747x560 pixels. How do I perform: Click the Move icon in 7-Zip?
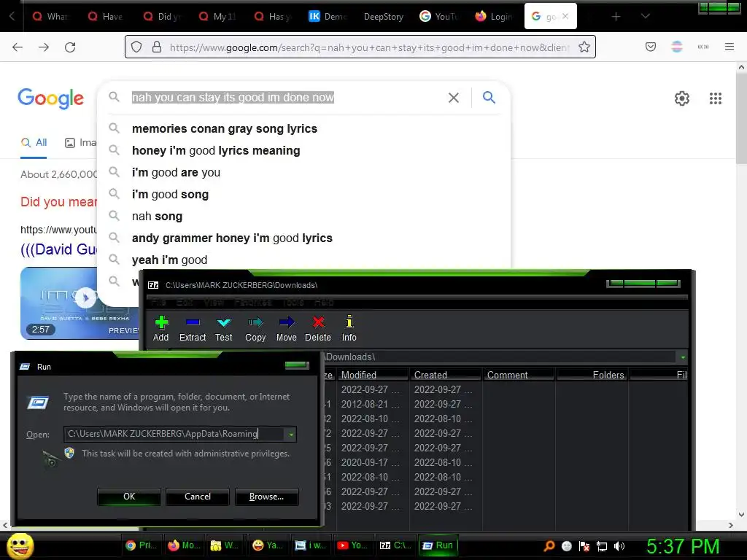(286, 322)
